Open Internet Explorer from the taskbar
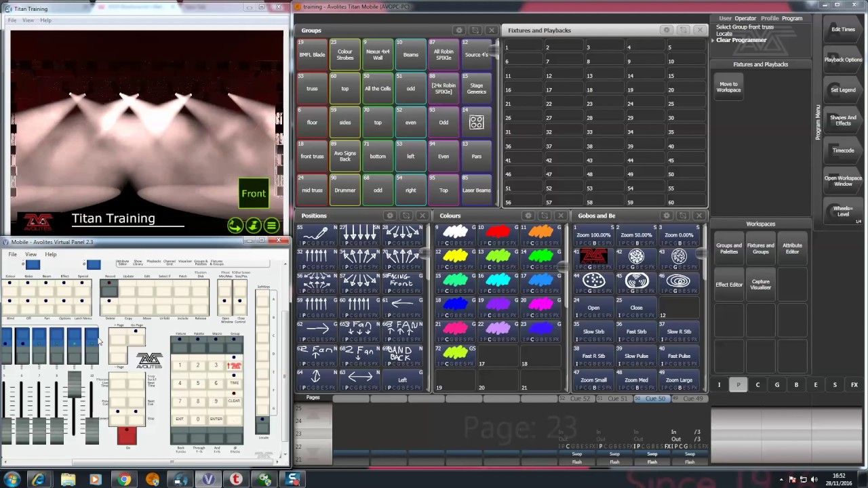This screenshot has height=488, width=868. (39, 479)
